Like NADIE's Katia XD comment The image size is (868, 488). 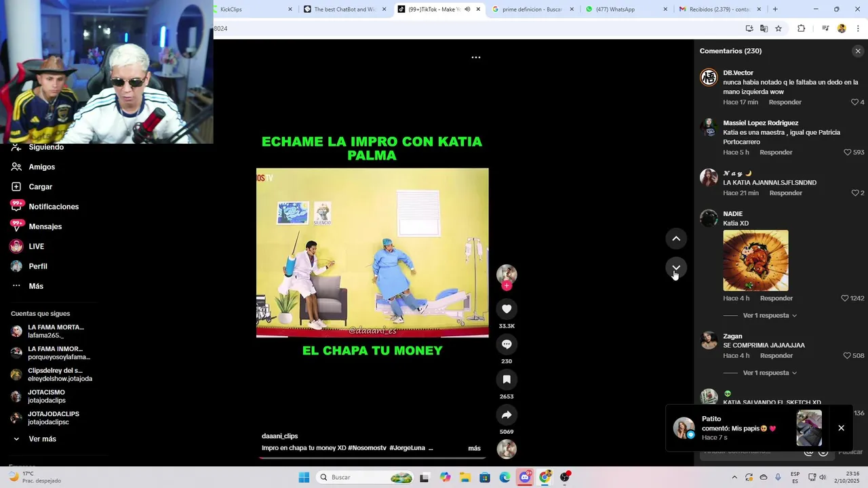point(845,298)
